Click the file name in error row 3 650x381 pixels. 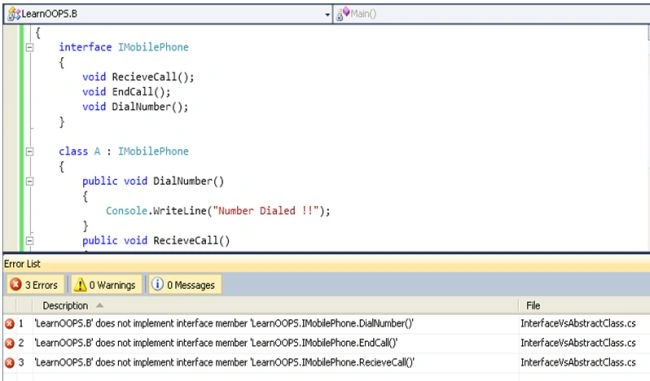coord(578,362)
